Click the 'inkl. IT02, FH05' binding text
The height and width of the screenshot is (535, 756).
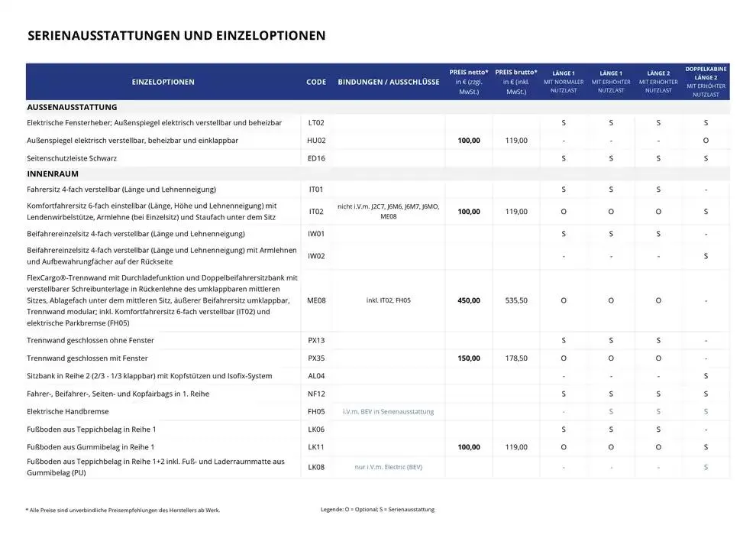tap(389, 300)
